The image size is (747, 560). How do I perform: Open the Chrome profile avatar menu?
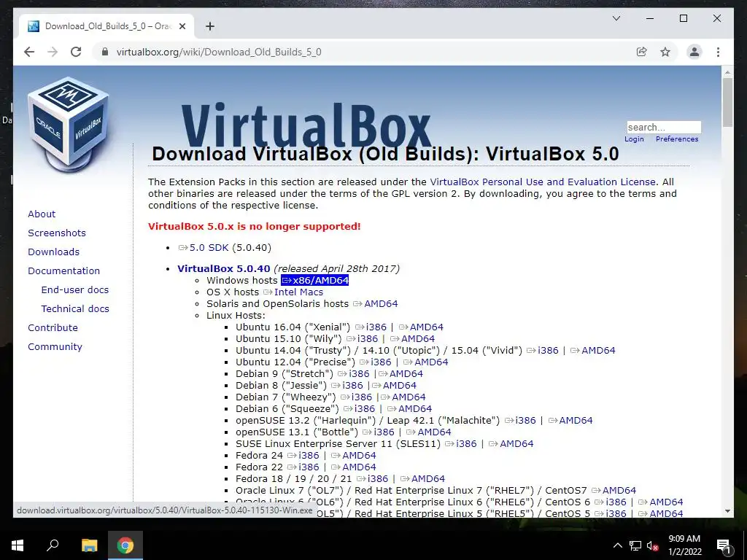(694, 52)
